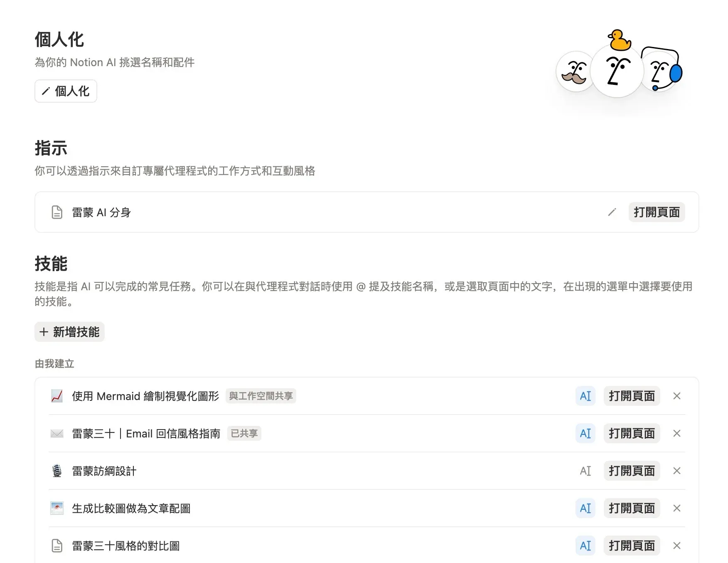Toggle AI for the Mermaid 繪制視覺化圖形 skill
The image size is (728, 563).
pyautogui.click(x=585, y=396)
